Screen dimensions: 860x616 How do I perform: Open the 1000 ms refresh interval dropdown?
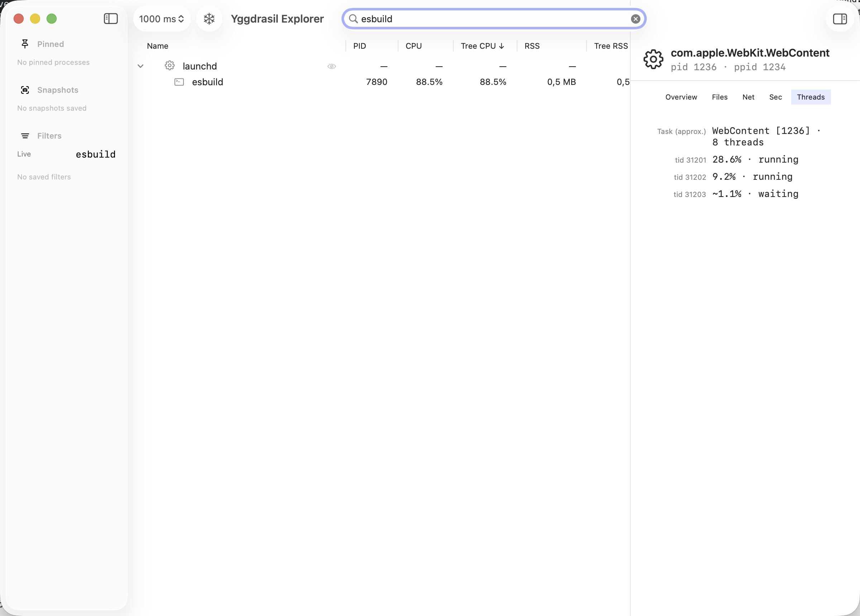pos(162,19)
